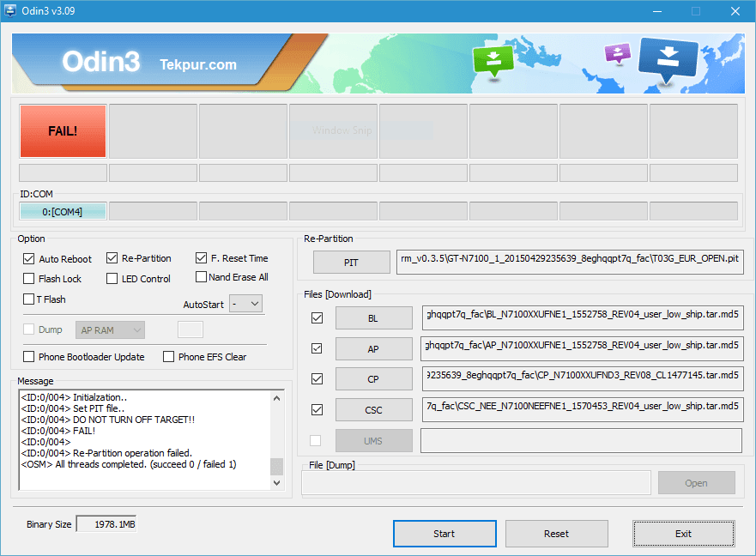This screenshot has width=756, height=556.
Task: Click the Message log scrollbar thumb
Action: 277,466
